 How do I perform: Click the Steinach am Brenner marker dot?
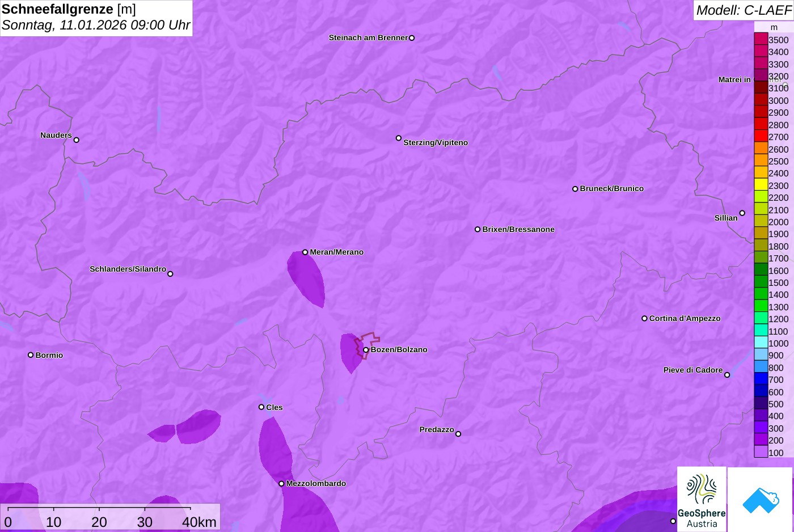click(412, 38)
